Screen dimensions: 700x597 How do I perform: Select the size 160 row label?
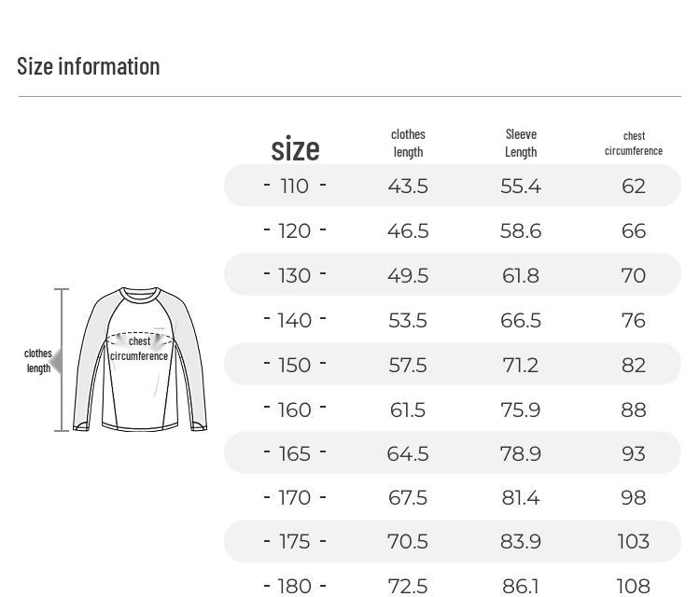(295, 410)
